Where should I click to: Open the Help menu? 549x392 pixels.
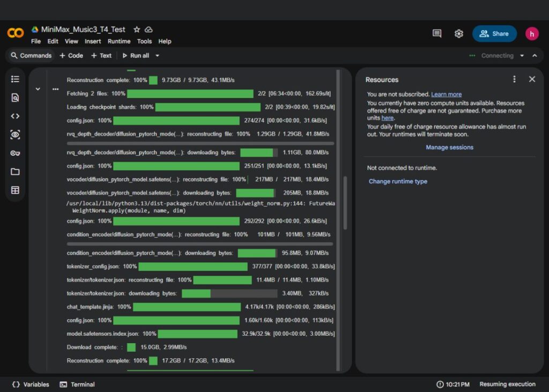click(165, 41)
